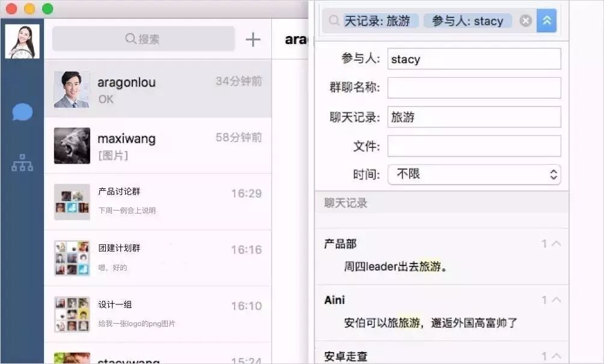Clear the search filters with X icon
The width and height of the screenshot is (604, 364).
[526, 21]
